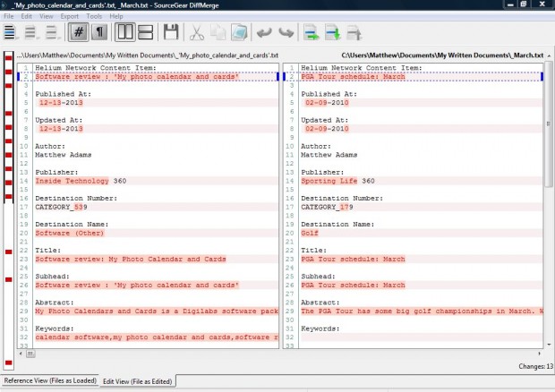Click 'Inside Technology 360' on line 14
Viewport: 555px width, 392px height.
[x=81, y=181]
